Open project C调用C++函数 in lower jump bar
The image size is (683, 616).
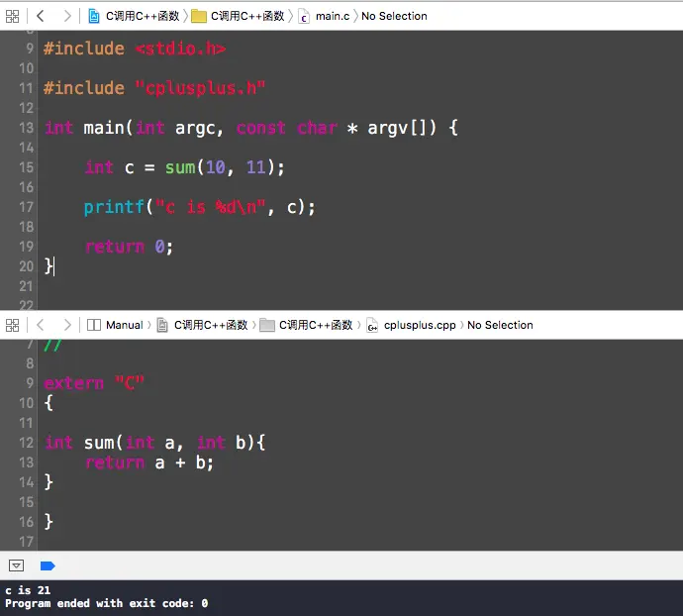211,325
